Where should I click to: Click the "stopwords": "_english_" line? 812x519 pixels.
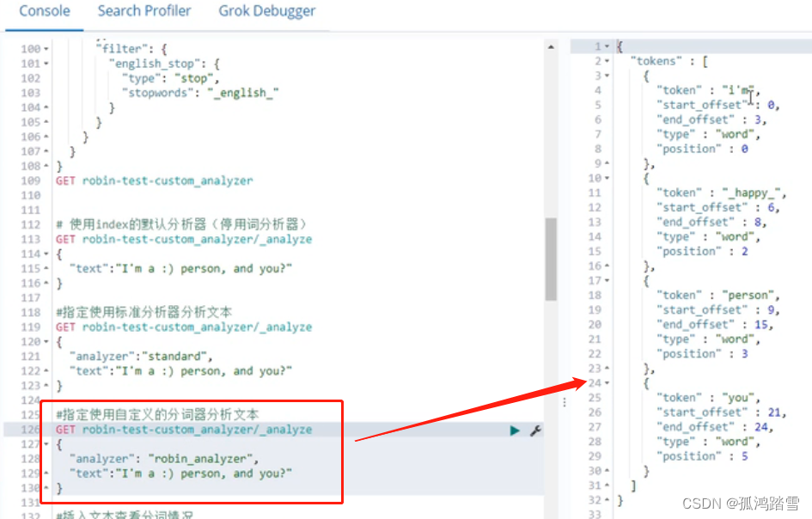(200, 93)
